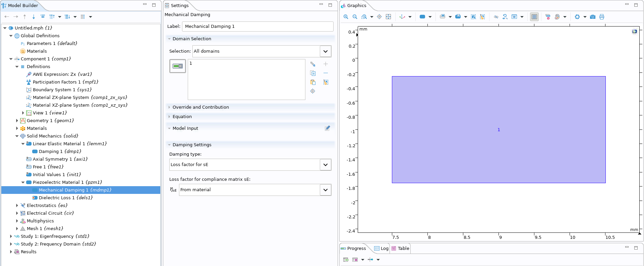This screenshot has width=644, height=266.
Task: Toggle the grid display button in Graphics
Action: coord(534,17)
